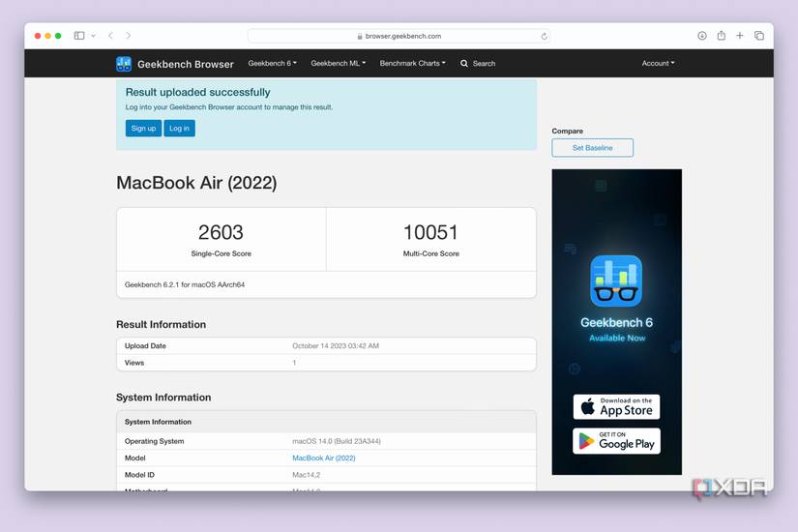Open the MacBook Air (2022) model link

pyautogui.click(x=324, y=458)
